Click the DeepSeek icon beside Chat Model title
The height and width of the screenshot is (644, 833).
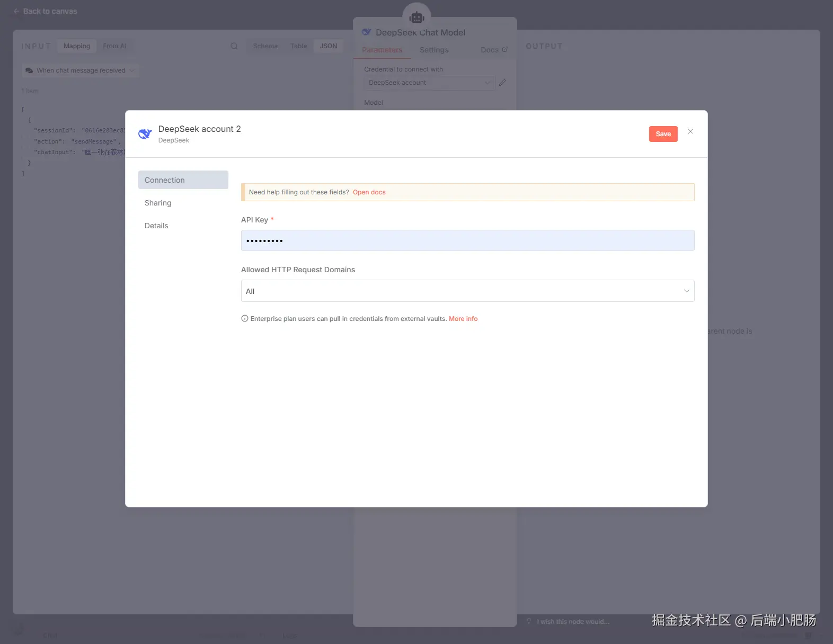tap(367, 32)
